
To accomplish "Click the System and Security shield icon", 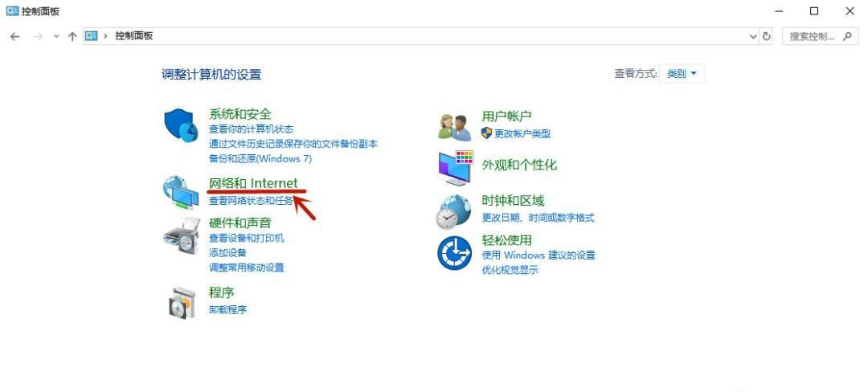I will [181, 125].
